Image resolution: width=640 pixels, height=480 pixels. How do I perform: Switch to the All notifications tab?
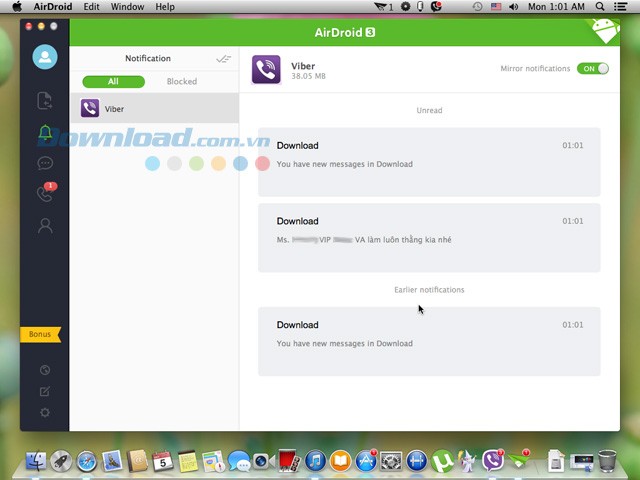pyautogui.click(x=113, y=82)
